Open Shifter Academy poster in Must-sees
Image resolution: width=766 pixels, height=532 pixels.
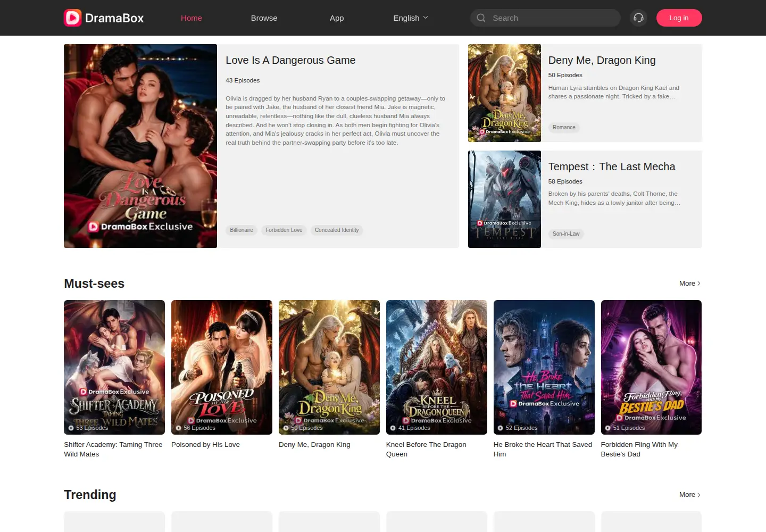click(x=114, y=368)
